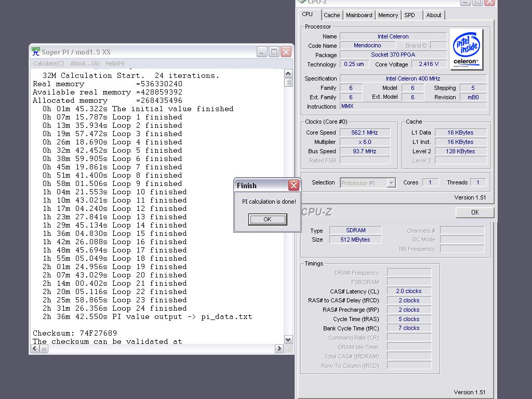Screen dimensions: 532x399
Task: Click the Instructions field showing MMX
Action: [x=413, y=106]
